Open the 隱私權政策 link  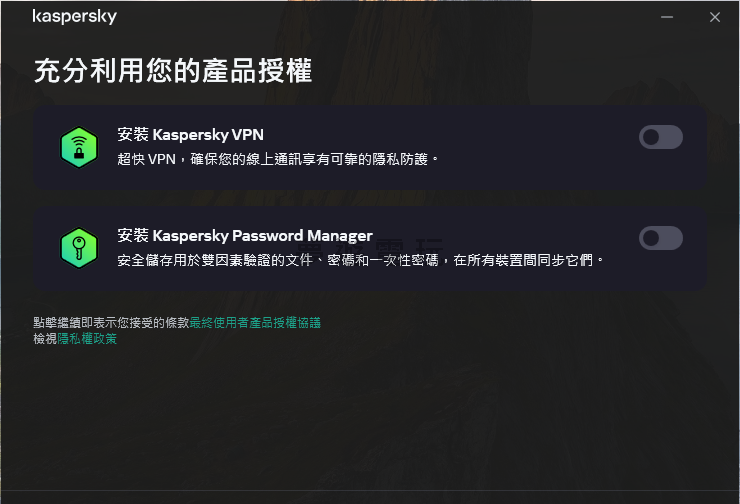coord(87,339)
